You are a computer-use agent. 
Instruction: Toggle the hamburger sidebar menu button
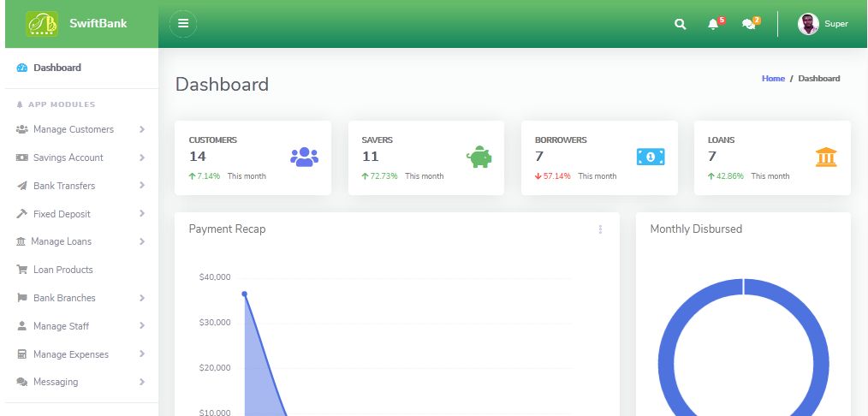(183, 24)
